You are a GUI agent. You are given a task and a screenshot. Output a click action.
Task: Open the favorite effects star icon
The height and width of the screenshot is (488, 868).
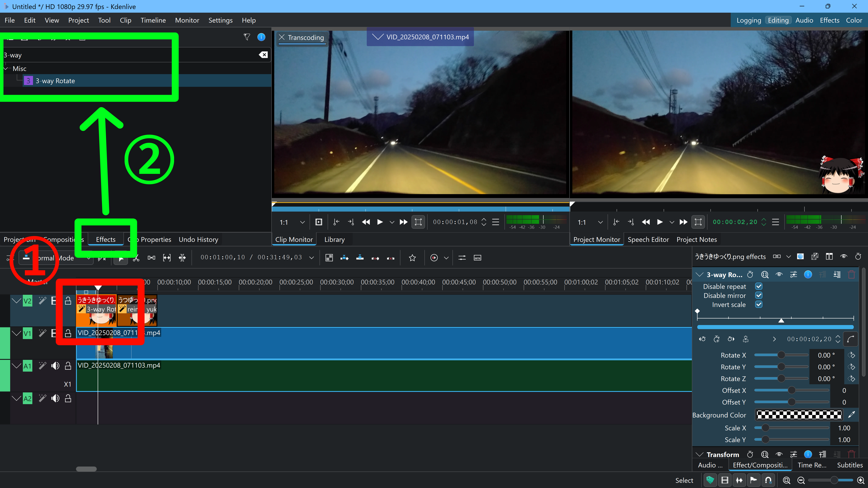coord(412,258)
